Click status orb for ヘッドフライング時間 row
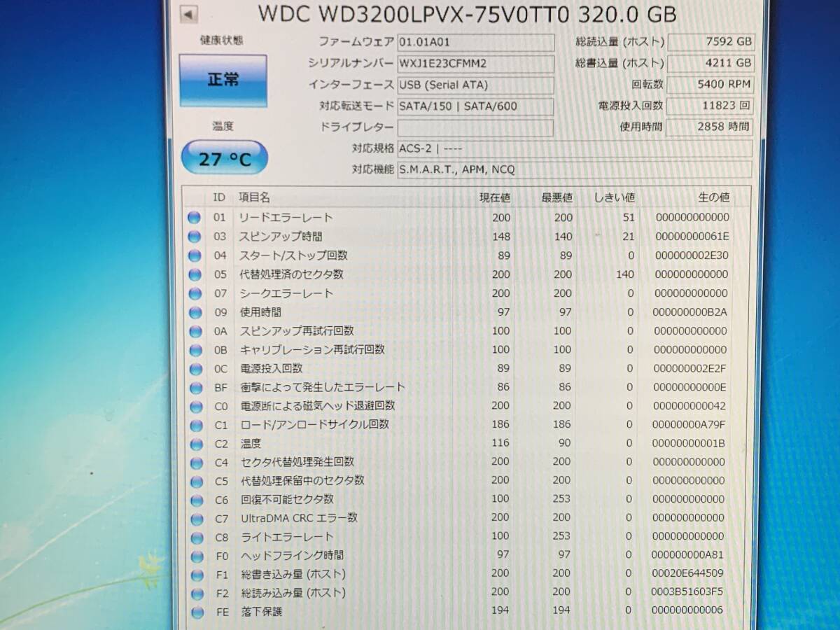The image size is (840, 630). [x=196, y=556]
